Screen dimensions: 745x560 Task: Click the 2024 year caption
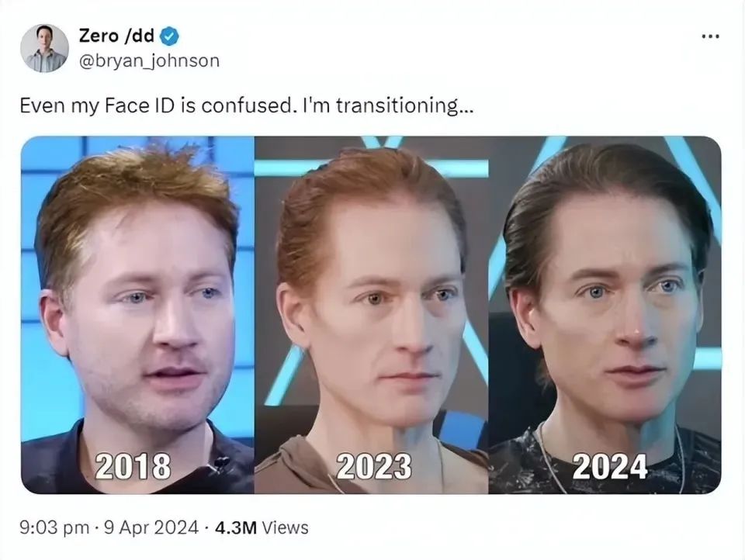click(610, 466)
